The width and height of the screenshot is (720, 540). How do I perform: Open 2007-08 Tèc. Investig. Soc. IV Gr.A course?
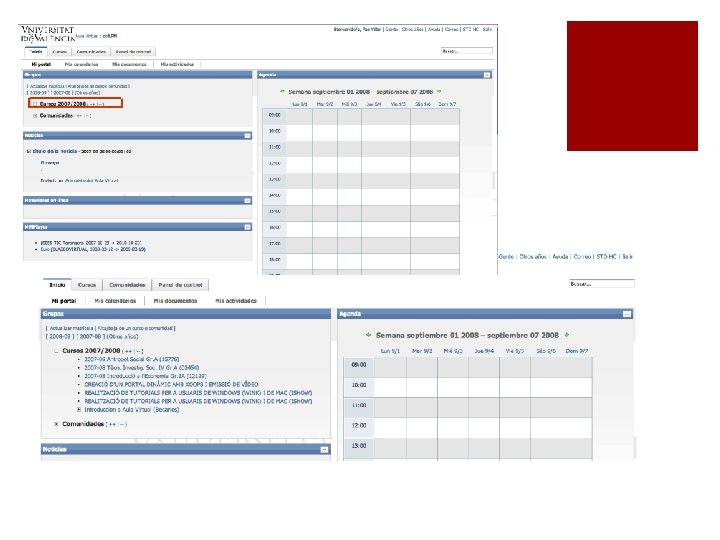click(141, 368)
